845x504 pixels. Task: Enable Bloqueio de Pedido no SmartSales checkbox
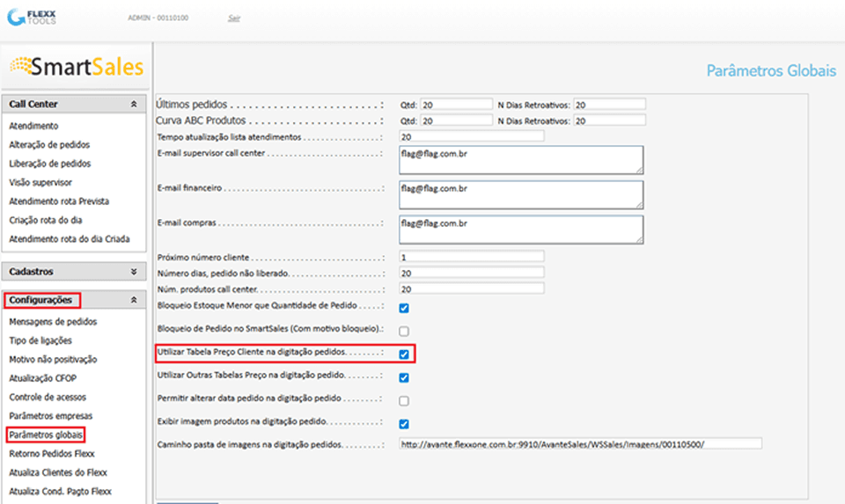tap(404, 331)
